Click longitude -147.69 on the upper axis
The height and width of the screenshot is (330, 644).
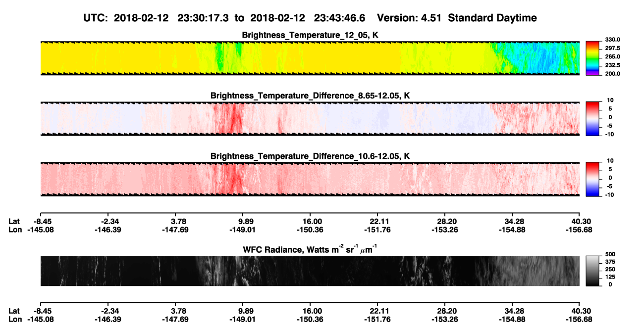pos(175,230)
